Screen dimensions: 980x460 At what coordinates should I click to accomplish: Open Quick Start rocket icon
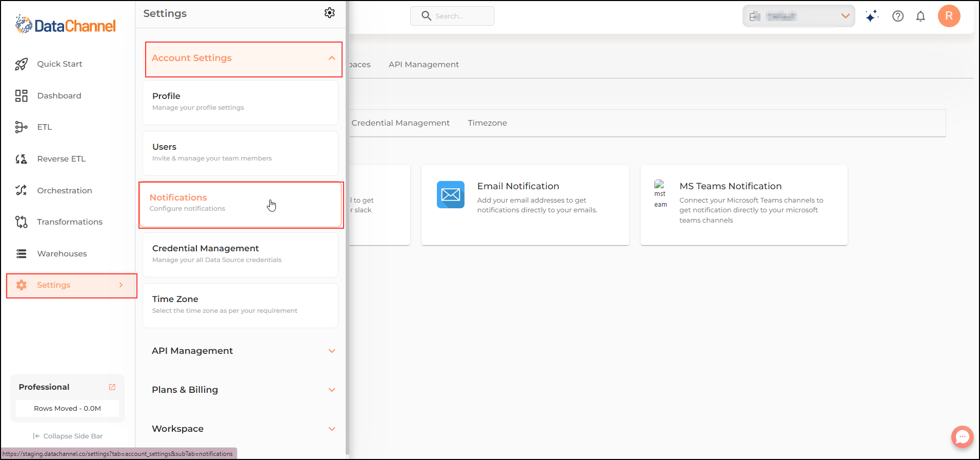21,64
